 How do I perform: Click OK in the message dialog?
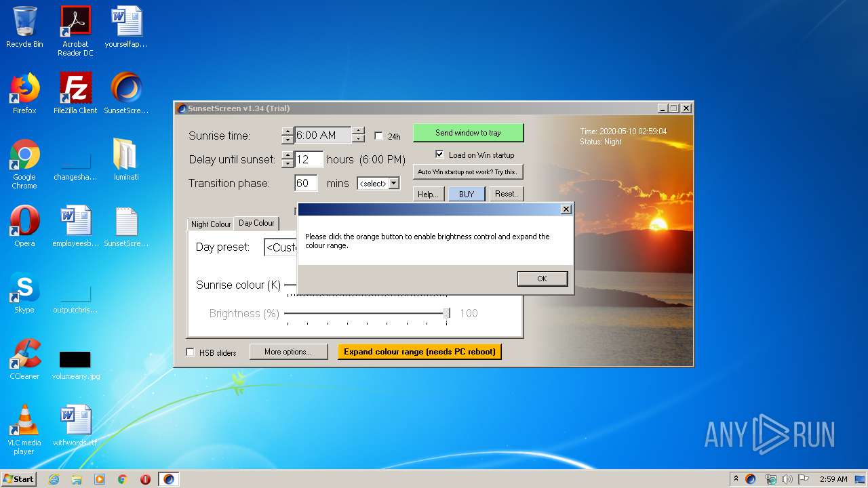pos(542,279)
